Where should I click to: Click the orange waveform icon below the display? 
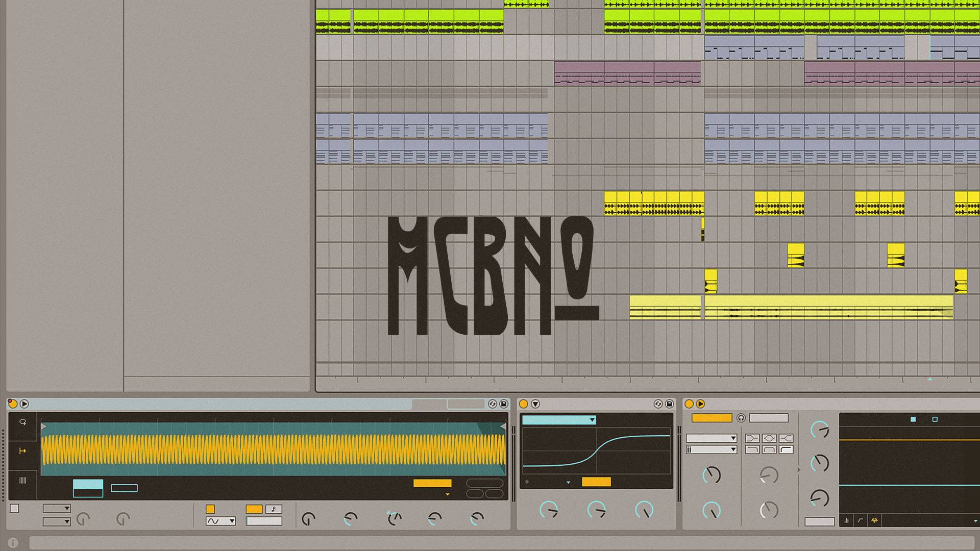tap(874, 521)
